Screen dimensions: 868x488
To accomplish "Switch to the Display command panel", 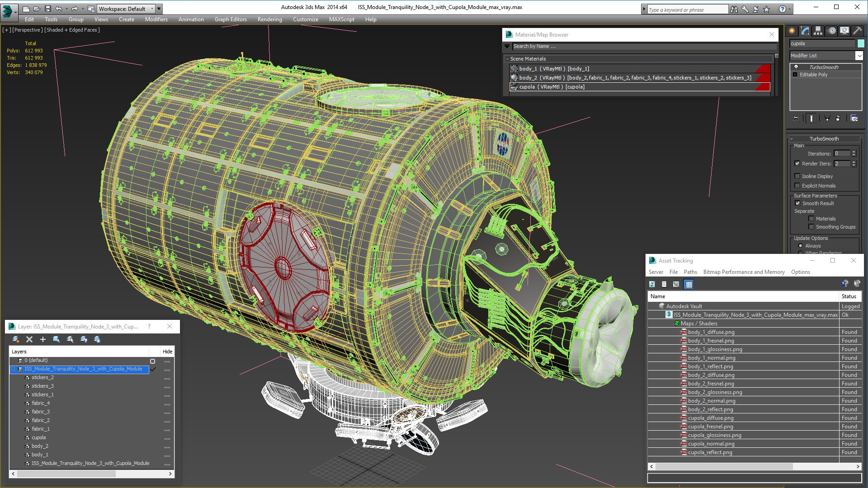I will click(844, 31).
